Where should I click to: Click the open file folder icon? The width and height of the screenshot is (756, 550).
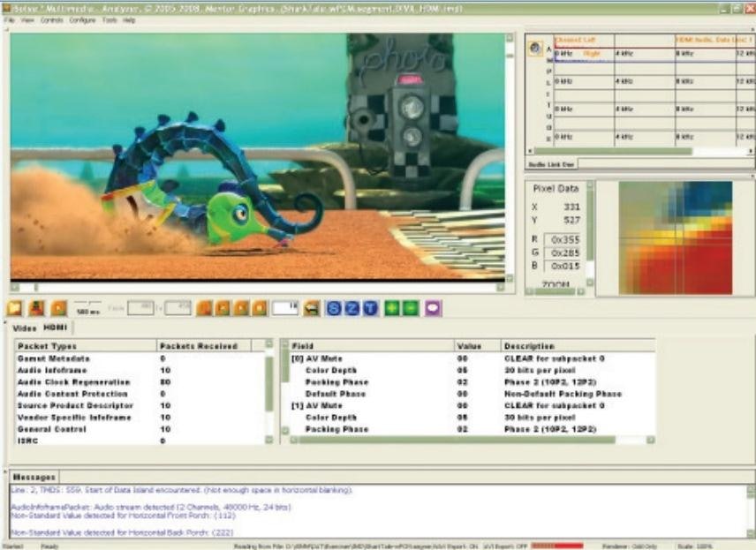[x=15, y=308]
